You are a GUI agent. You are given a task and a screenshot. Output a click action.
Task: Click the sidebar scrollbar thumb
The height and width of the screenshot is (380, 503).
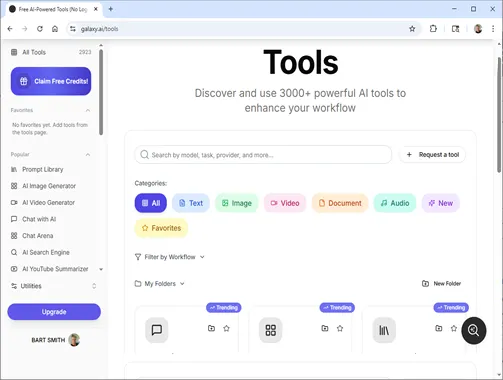[101, 92]
